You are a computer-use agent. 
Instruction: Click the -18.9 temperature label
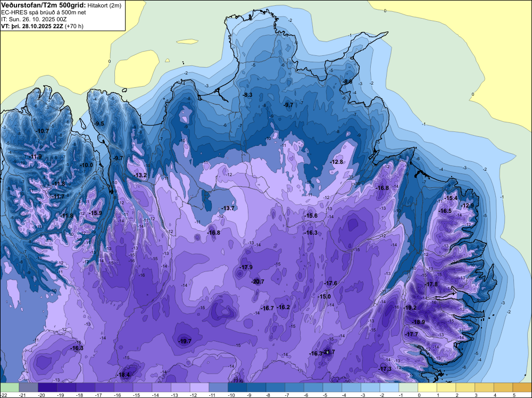point(418,322)
